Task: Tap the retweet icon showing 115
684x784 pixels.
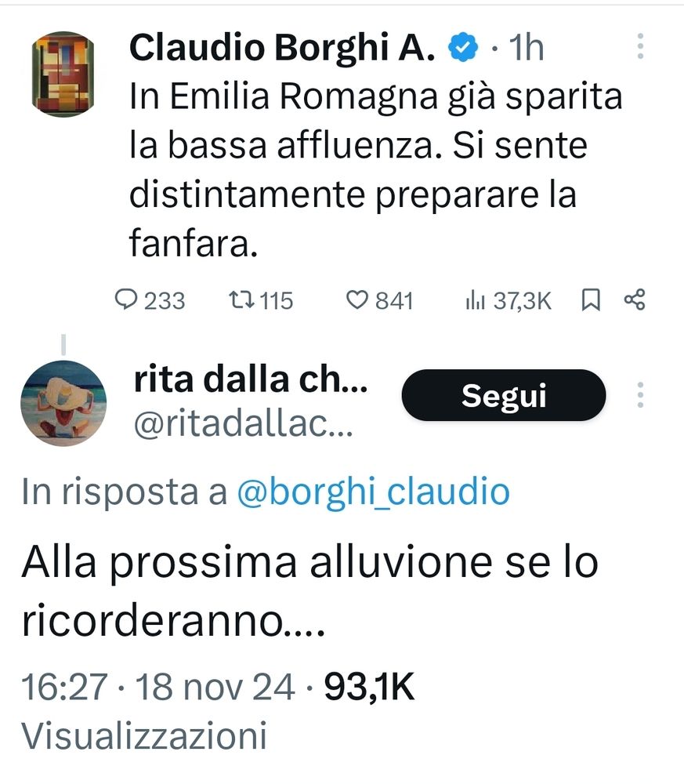Action: pyautogui.click(x=241, y=299)
